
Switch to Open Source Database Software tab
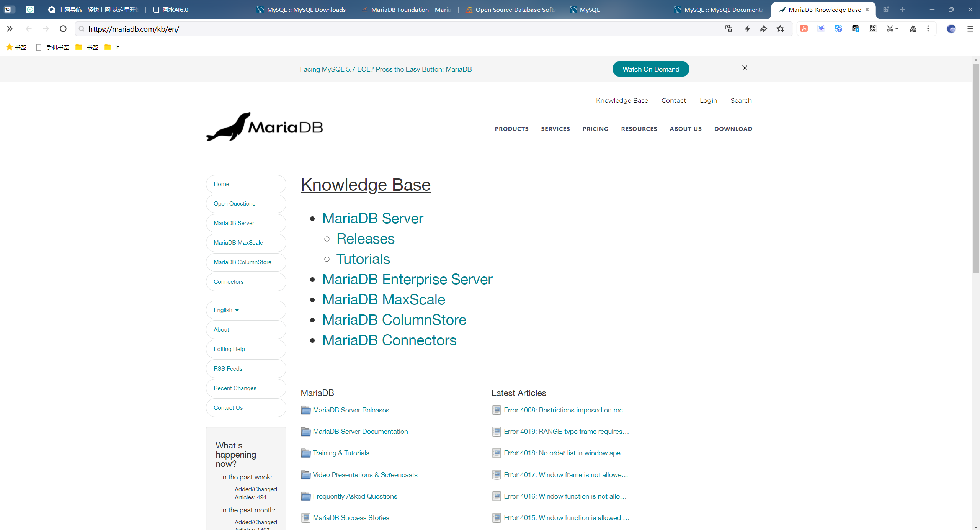pyautogui.click(x=510, y=10)
